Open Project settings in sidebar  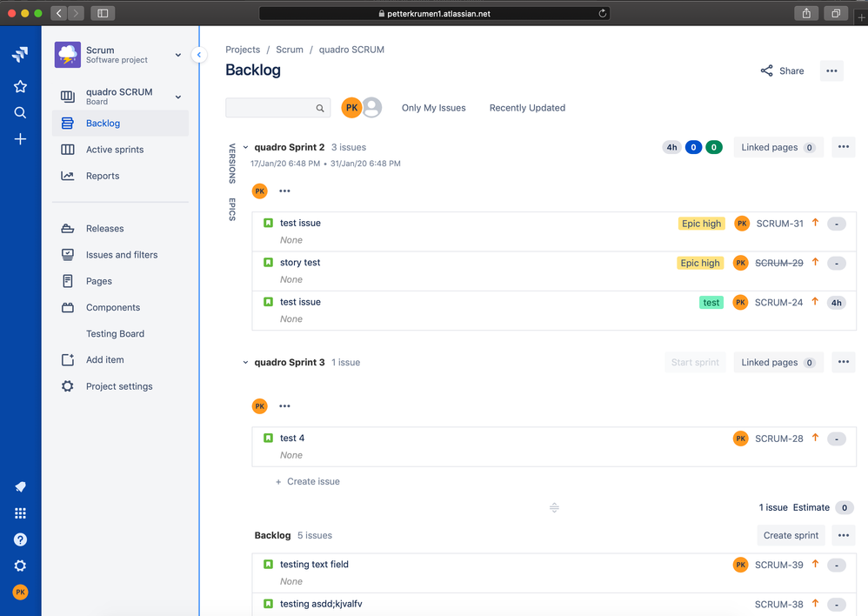point(120,386)
